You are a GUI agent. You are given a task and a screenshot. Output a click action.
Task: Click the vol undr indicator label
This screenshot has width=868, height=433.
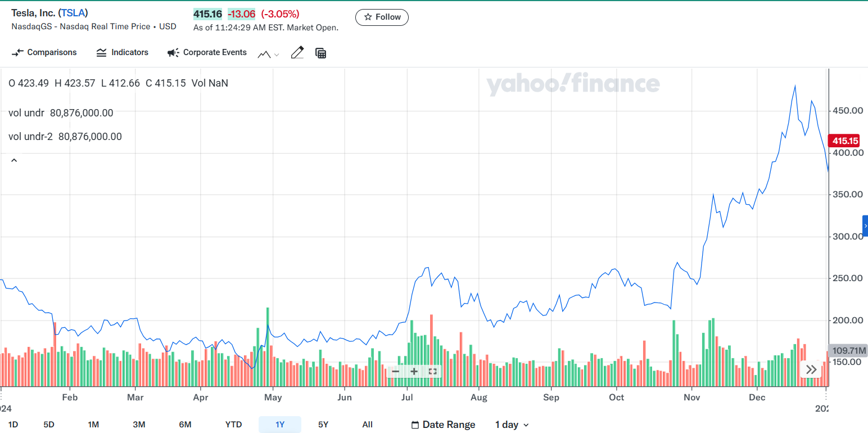26,113
